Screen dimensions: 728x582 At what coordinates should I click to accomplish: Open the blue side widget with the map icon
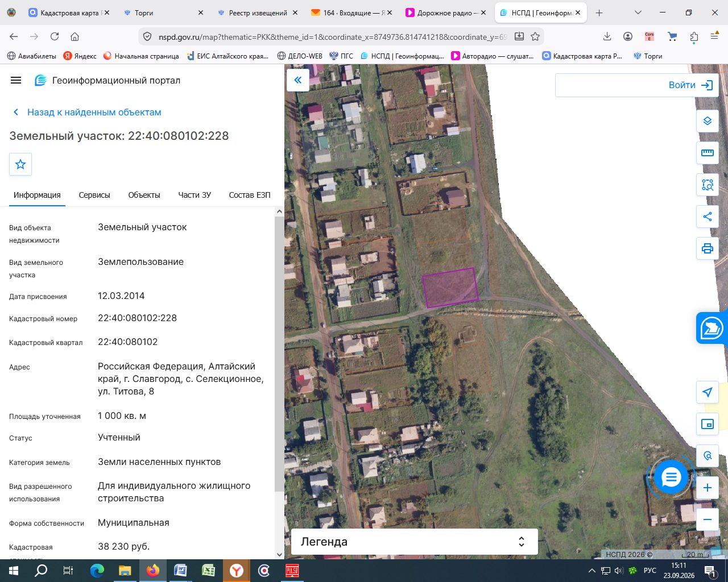712,328
